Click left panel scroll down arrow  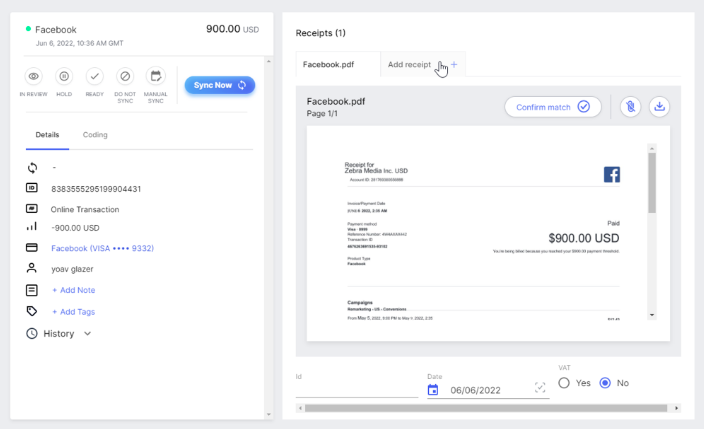[268, 415]
